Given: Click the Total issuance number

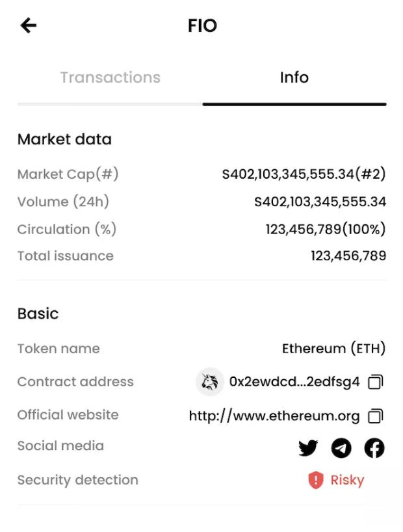Looking at the screenshot, I should [x=348, y=256].
